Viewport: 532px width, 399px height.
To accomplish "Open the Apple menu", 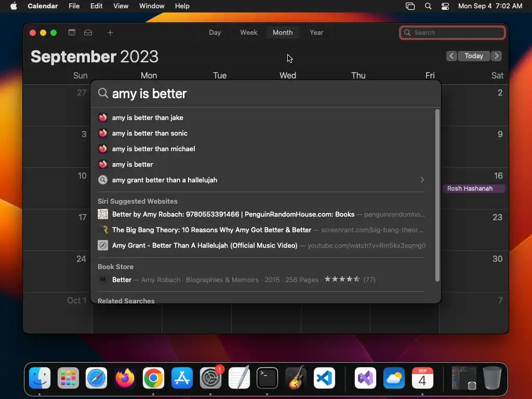I will (14, 6).
